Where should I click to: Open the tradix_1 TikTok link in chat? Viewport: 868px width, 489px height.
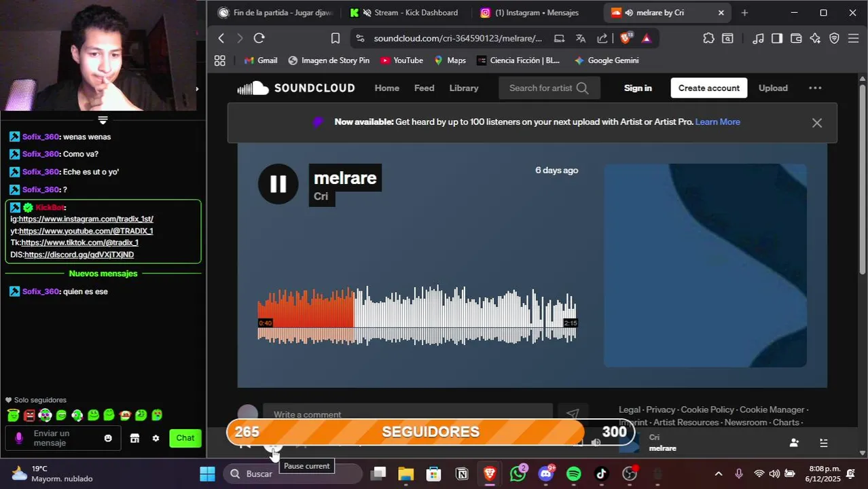(x=79, y=243)
